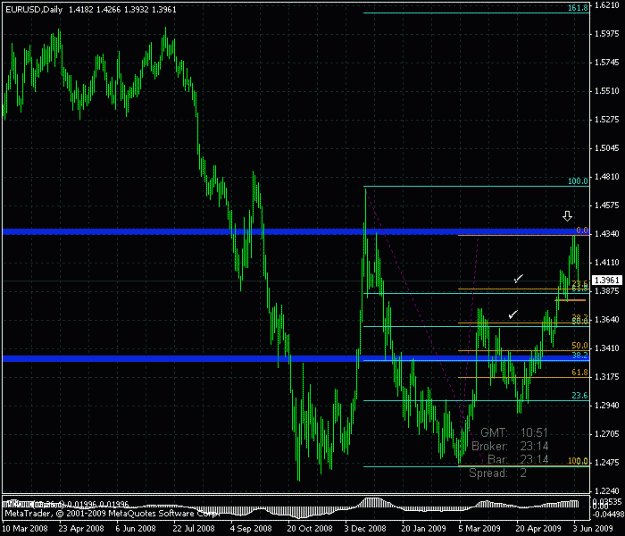The height and width of the screenshot is (536, 625).
Task: Click the 20 Oct 2008 date label
Action: pyautogui.click(x=310, y=529)
